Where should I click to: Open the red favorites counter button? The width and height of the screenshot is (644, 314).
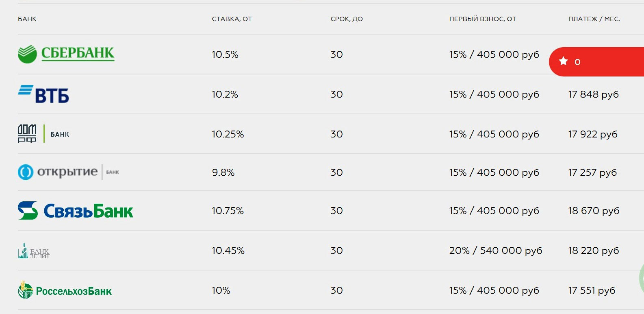tap(596, 61)
